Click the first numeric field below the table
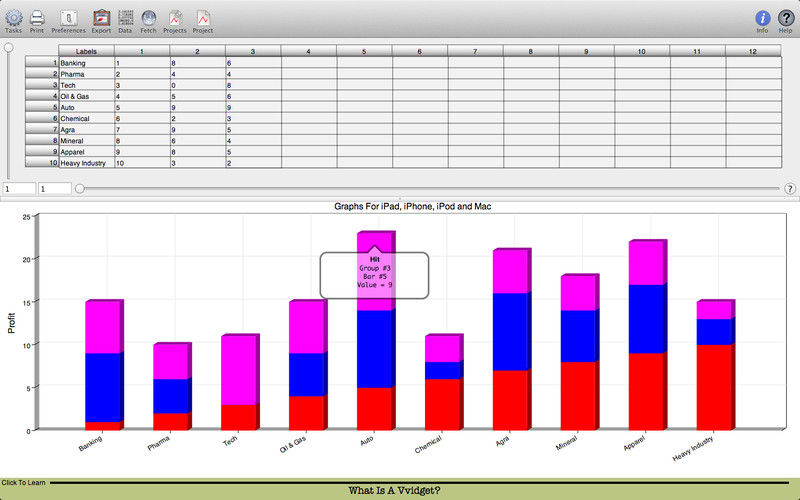Image resolution: width=800 pixels, height=500 pixels. 18,188
